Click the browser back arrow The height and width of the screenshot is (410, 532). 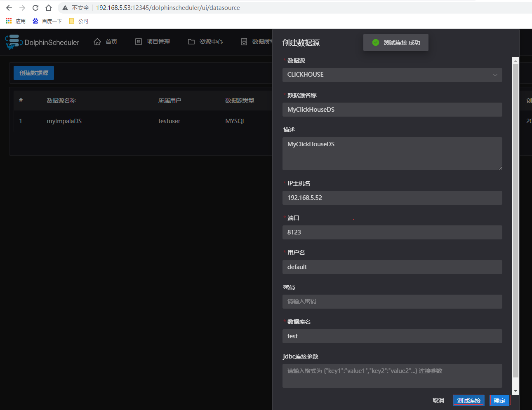click(9, 8)
